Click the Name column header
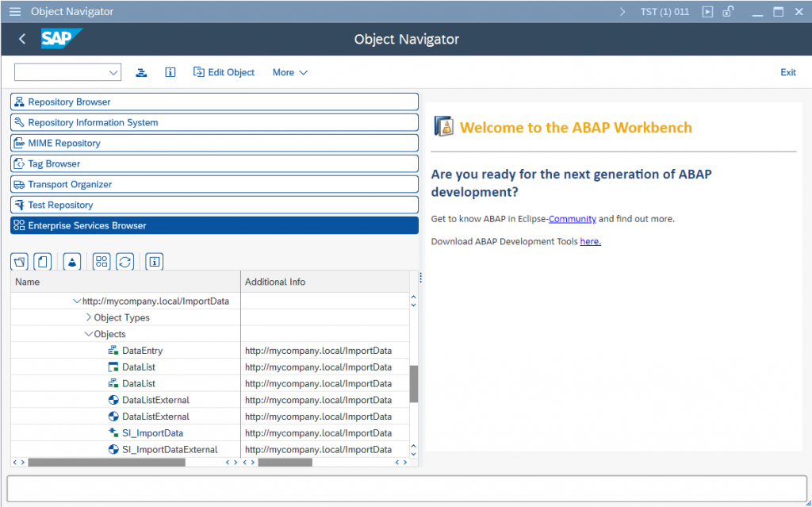The width and height of the screenshot is (812, 507). (126, 282)
